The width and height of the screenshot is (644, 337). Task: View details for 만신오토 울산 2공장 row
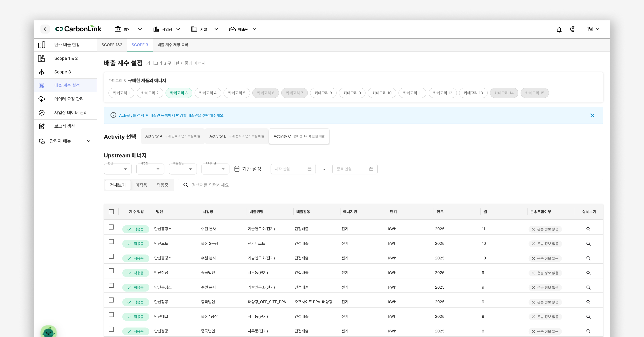[588, 244]
